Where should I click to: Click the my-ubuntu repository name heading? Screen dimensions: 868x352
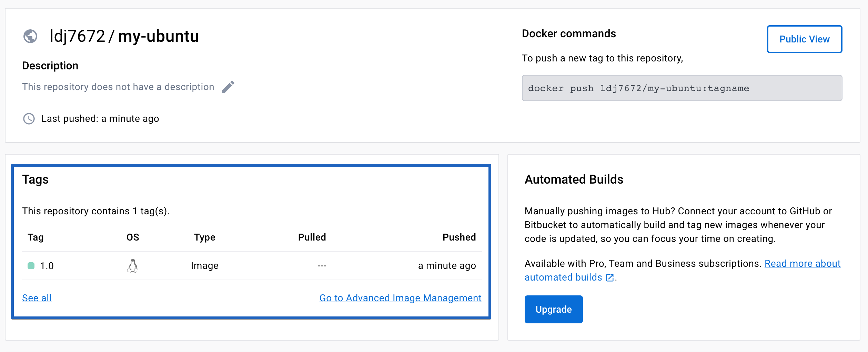point(158,36)
